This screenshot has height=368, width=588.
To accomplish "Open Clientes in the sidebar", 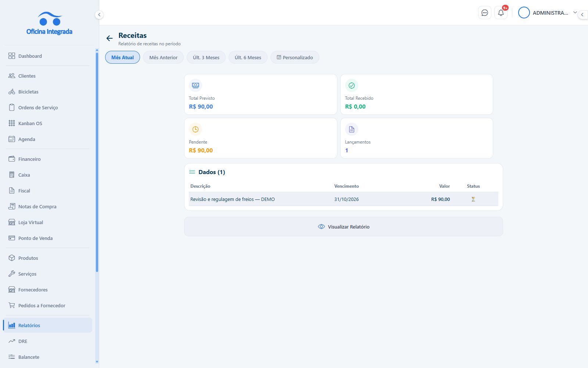I will (47, 76).
